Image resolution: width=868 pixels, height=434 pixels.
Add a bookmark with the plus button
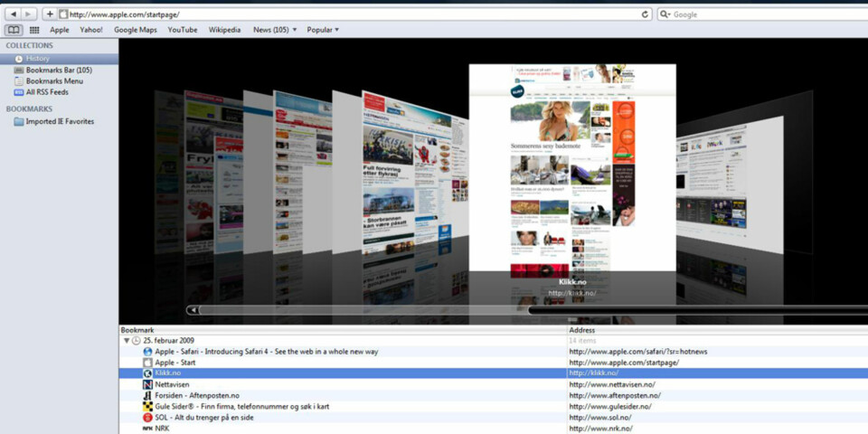click(x=50, y=14)
